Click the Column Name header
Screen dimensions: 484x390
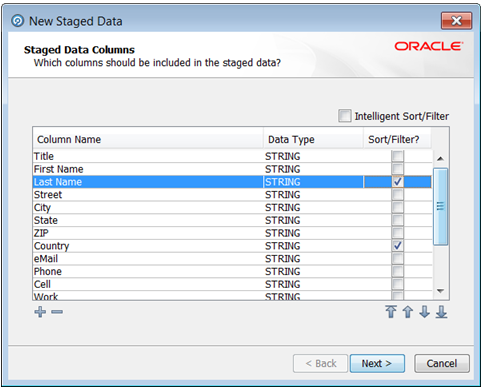148,139
